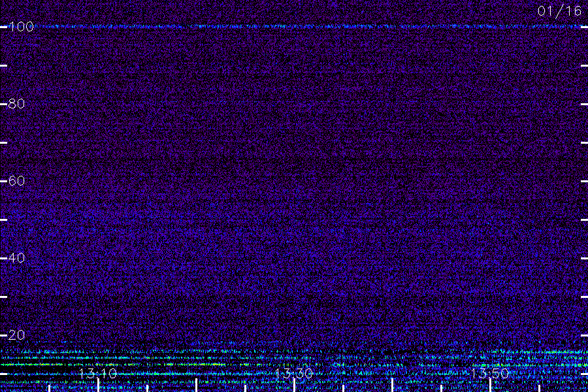Click the 01/16 date stamp
The width and height of the screenshot is (588, 392).
[559, 11]
